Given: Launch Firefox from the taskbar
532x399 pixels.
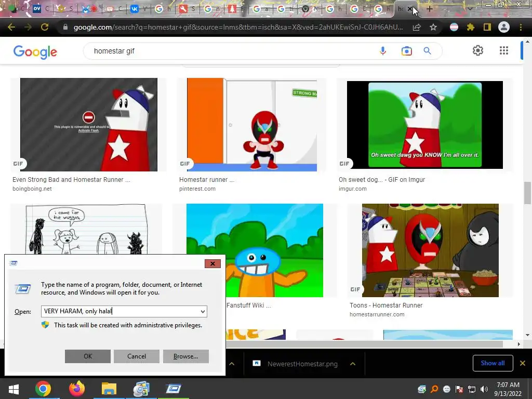Looking at the screenshot, I should pyautogui.click(x=77, y=389).
